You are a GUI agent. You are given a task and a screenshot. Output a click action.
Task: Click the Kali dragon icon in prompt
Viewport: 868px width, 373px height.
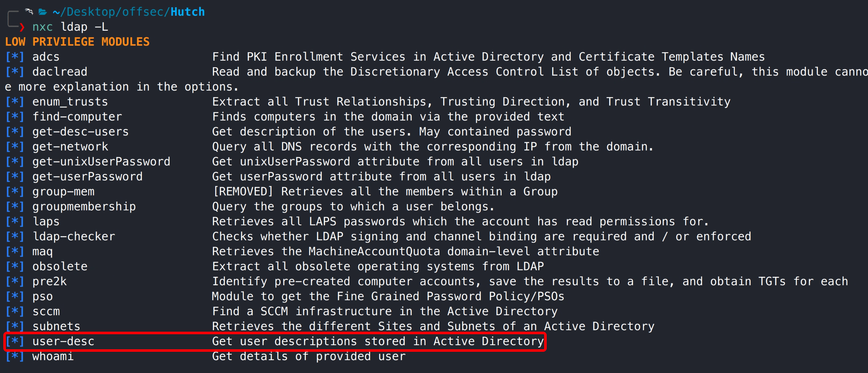(x=29, y=12)
